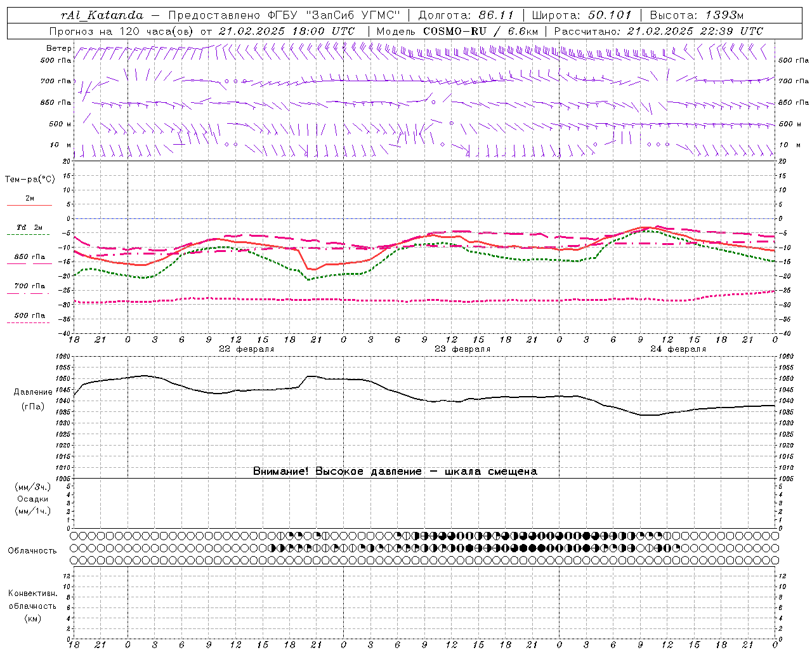This screenshot has height=650, width=812.
Task: Click the Прогноз на 120 часа(ов) text
Action: tap(122, 31)
